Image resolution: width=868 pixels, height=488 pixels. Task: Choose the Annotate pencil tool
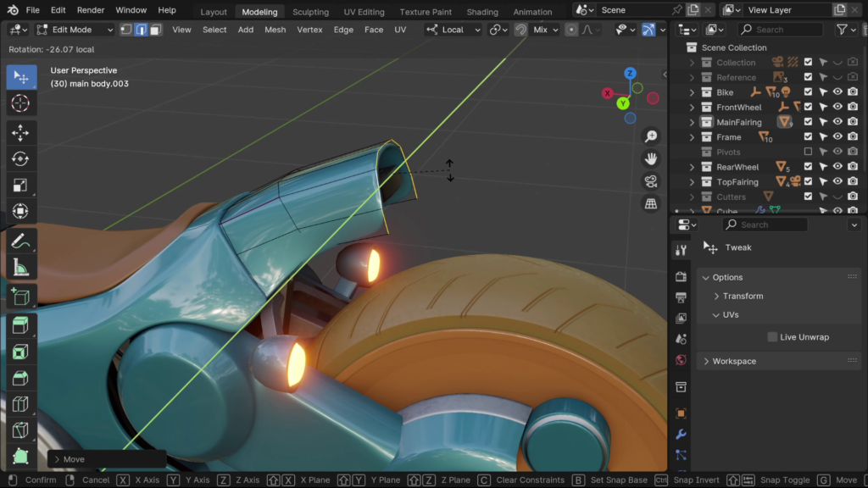(21, 241)
